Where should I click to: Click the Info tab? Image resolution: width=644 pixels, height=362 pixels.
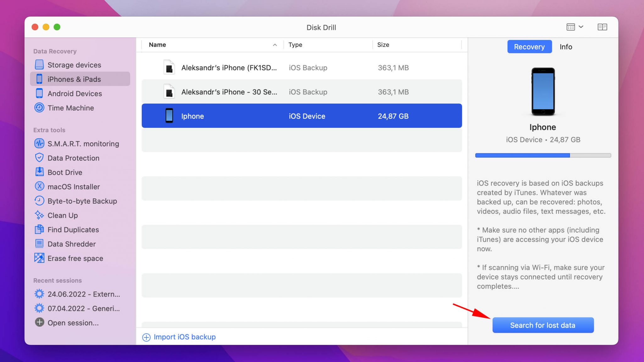point(566,46)
